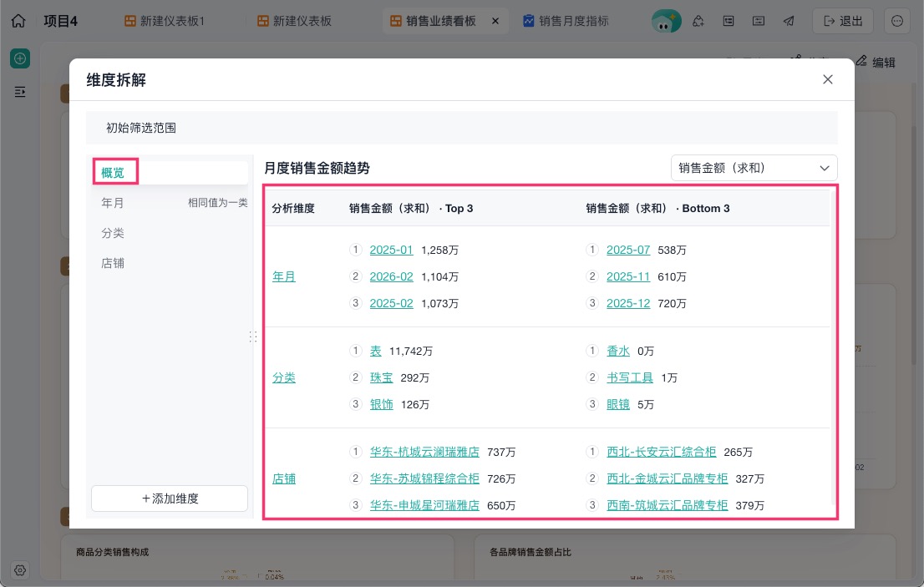Click the +添加维度 button

[170, 498]
